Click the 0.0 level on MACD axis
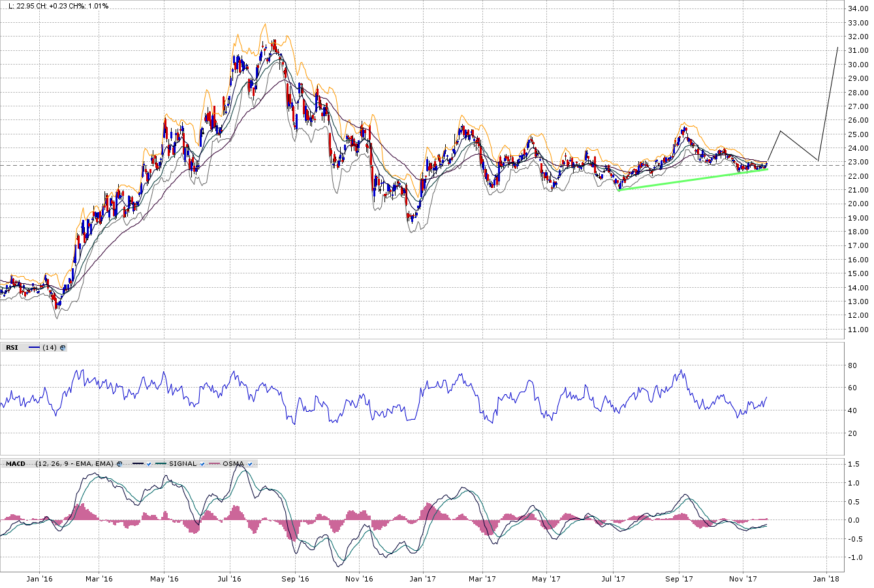Image resolution: width=874 pixels, height=588 pixels. pyautogui.click(x=853, y=520)
